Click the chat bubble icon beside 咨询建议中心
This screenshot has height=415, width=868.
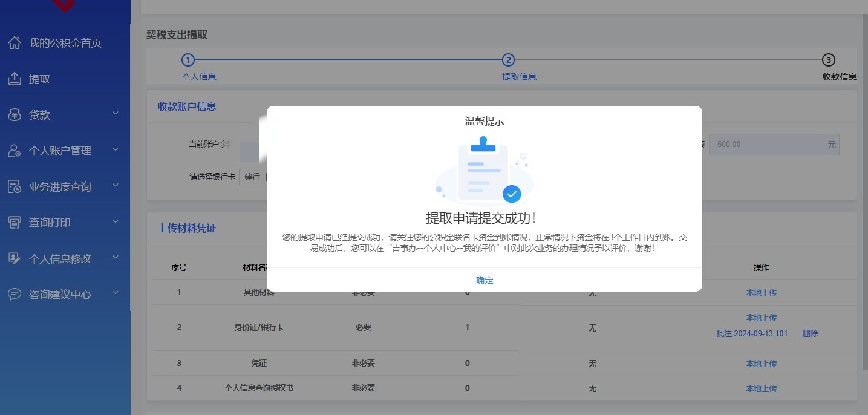(15, 294)
